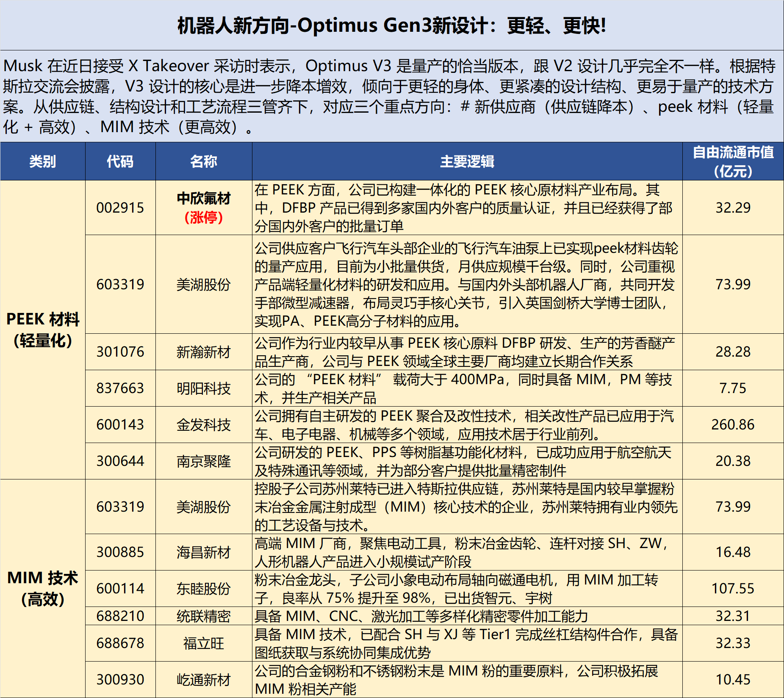Click stock code 300644

coord(120,461)
